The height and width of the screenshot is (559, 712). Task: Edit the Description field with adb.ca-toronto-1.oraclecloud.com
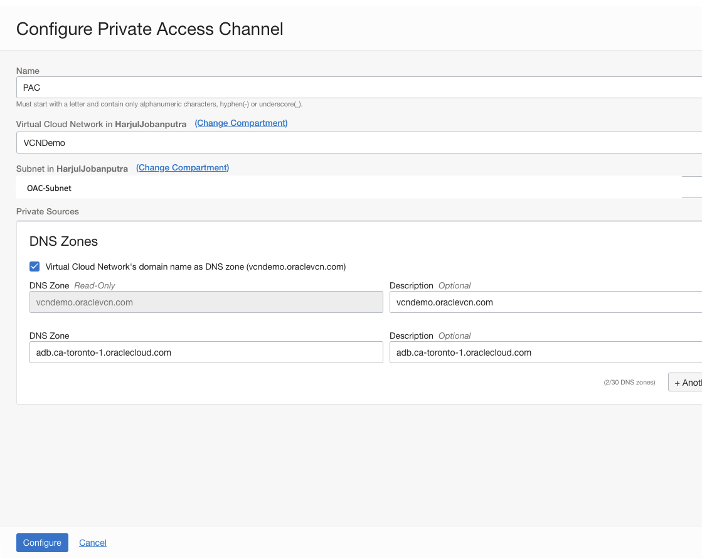(x=546, y=352)
